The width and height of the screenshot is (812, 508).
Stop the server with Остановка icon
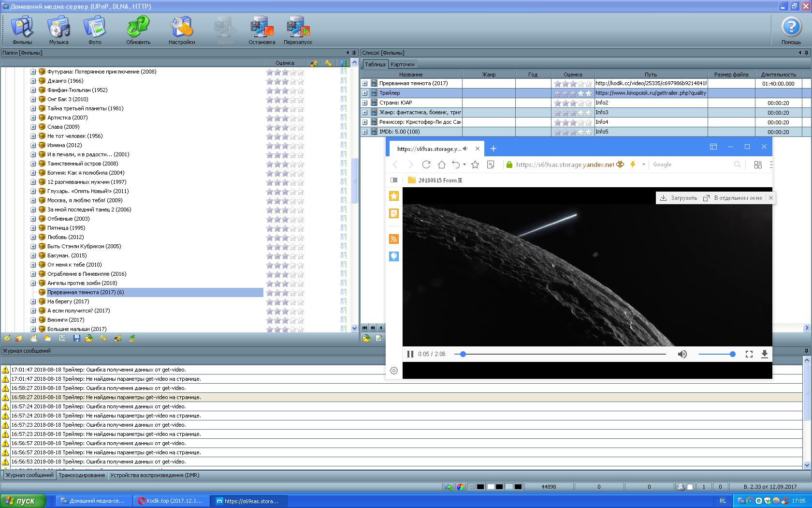(261, 30)
